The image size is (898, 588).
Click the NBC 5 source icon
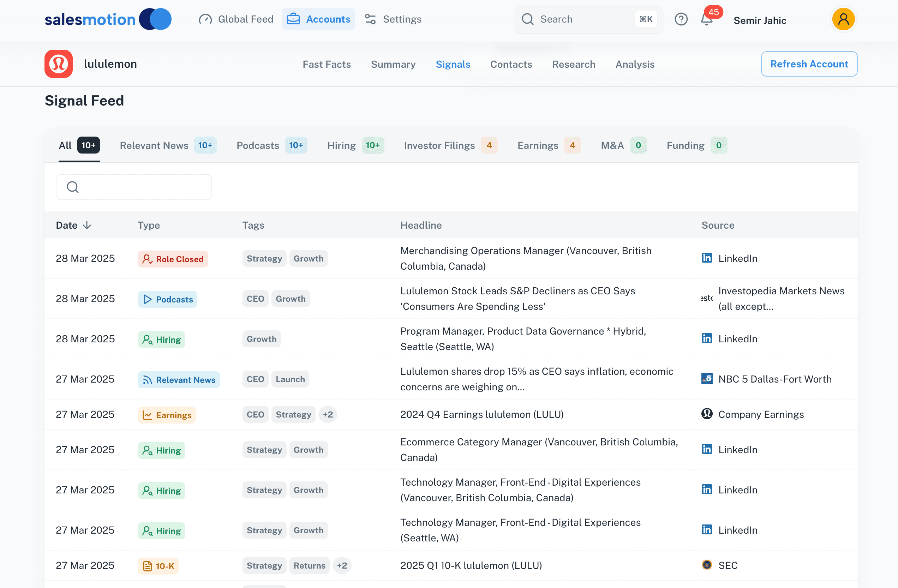click(x=707, y=379)
